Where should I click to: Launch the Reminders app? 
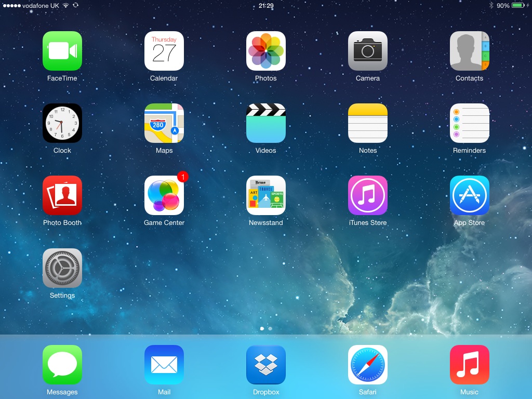pos(469,123)
